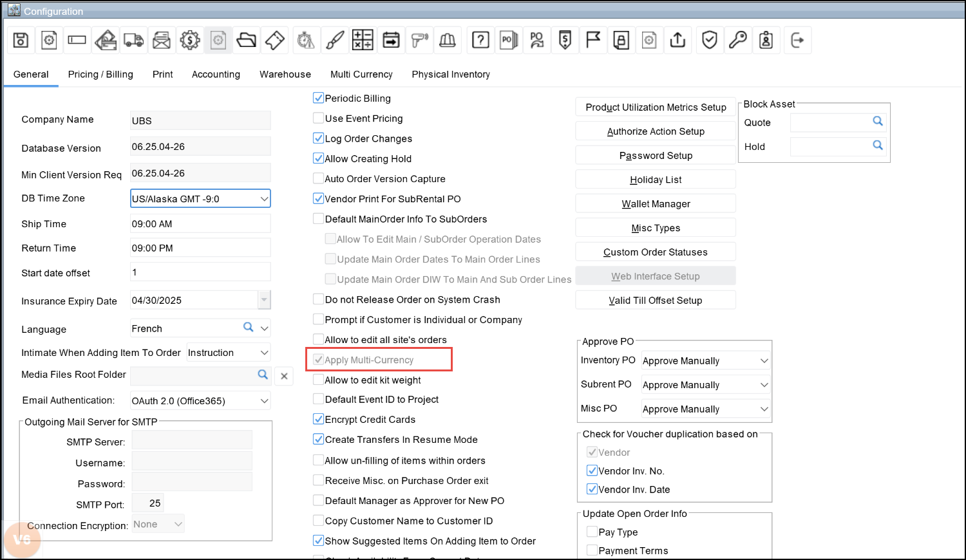This screenshot has height=560, width=966.
Task: Open the calculator icon in toolbar
Action: pyautogui.click(x=363, y=41)
